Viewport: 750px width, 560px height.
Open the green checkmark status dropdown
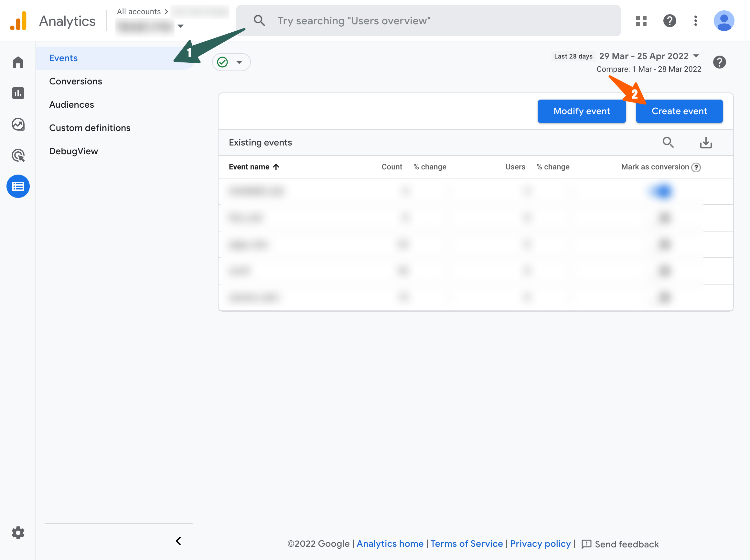[x=231, y=62]
